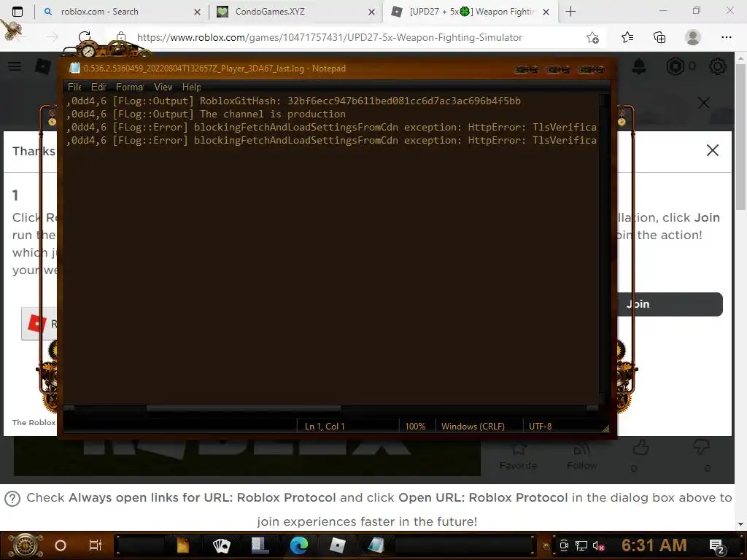Refresh the Roblox page in Edge
Screen dimensions: 747x560
pos(85,37)
